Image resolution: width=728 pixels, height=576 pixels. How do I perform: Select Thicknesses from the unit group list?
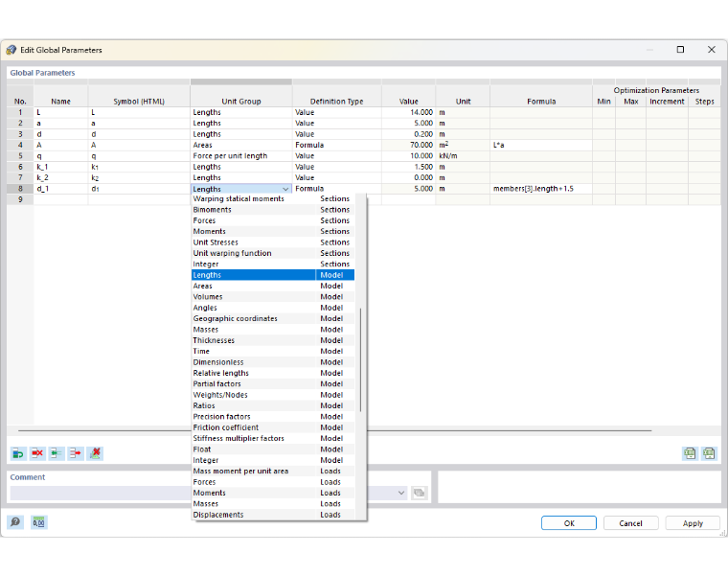(x=273, y=340)
